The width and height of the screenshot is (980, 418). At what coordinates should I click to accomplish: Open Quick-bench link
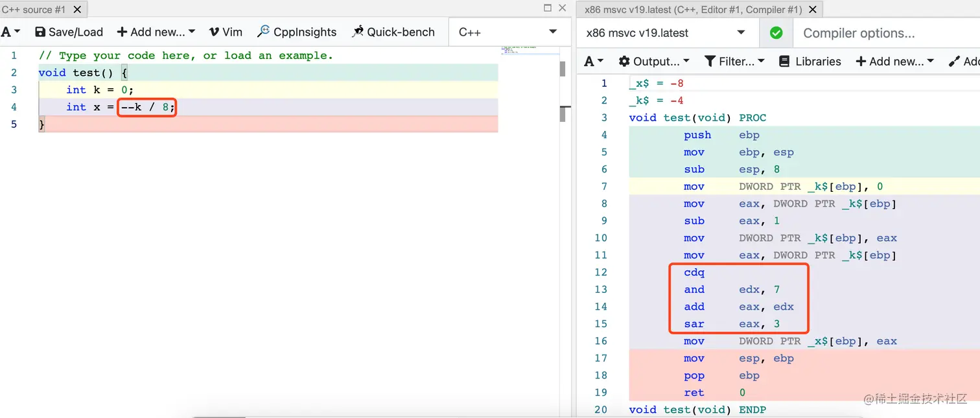[x=393, y=32]
